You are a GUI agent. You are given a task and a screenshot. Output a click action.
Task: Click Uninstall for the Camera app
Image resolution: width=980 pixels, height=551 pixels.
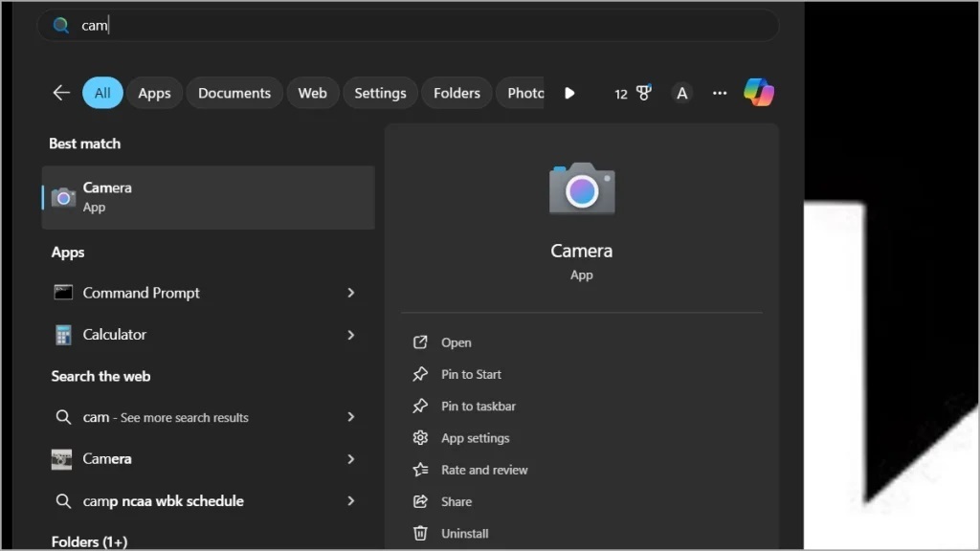463,533
